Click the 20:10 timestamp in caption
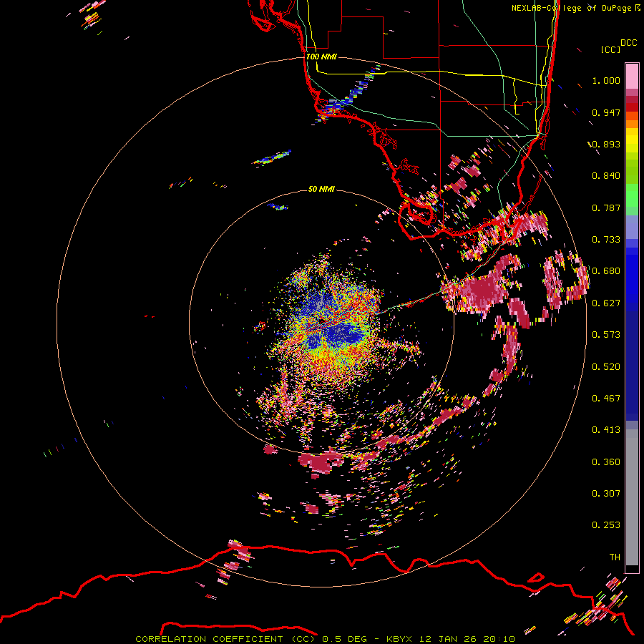The width and height of the screenshot is (644, 644). (x=499, y=639)
